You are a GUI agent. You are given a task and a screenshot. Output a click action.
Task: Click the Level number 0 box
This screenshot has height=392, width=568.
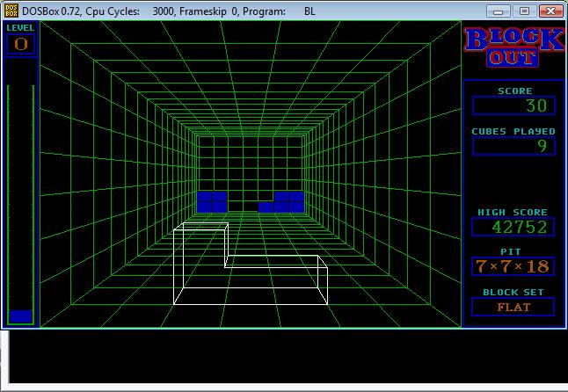pos(21,44)
